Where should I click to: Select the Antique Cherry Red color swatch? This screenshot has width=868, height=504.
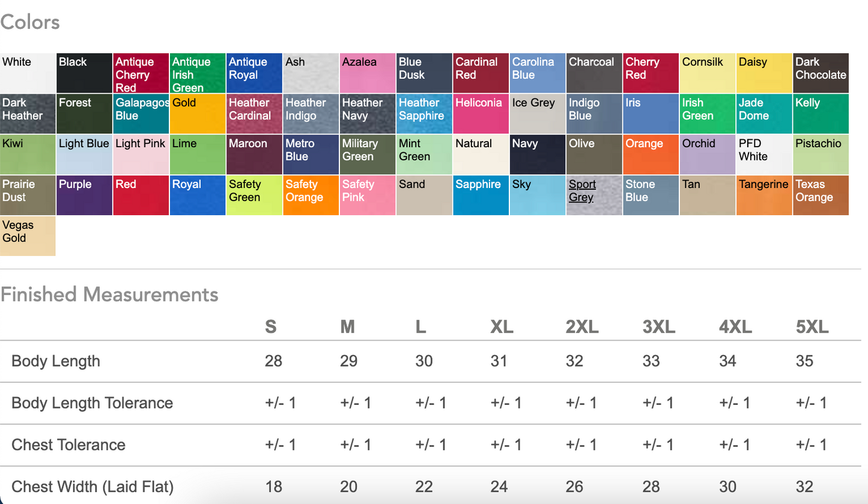pos(141,73)
